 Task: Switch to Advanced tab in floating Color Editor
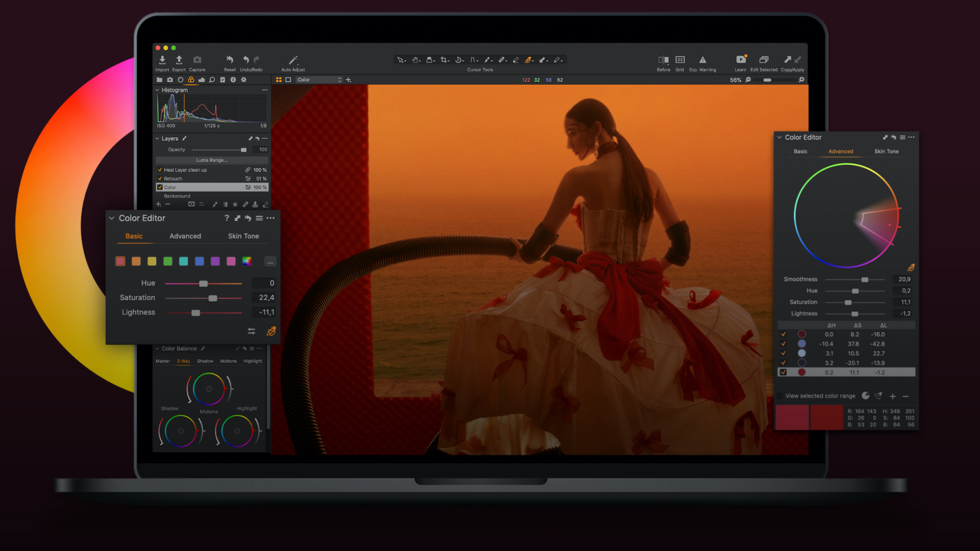tap(185, 236)
